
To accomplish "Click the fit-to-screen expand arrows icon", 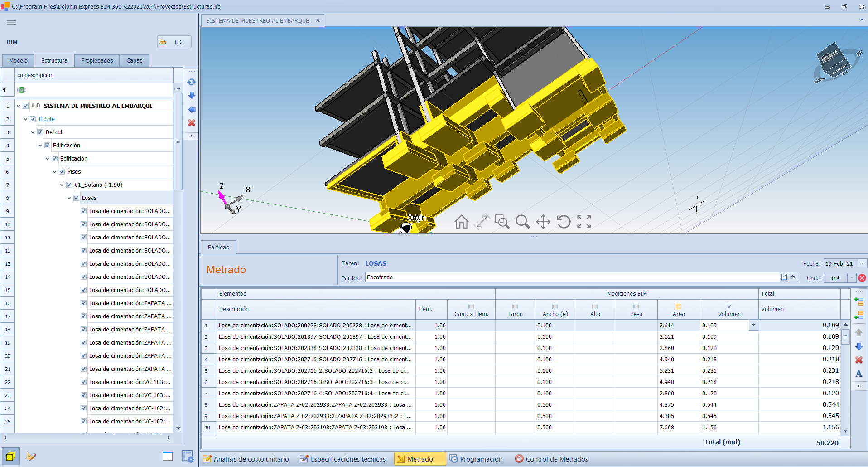I will (584, 222).
